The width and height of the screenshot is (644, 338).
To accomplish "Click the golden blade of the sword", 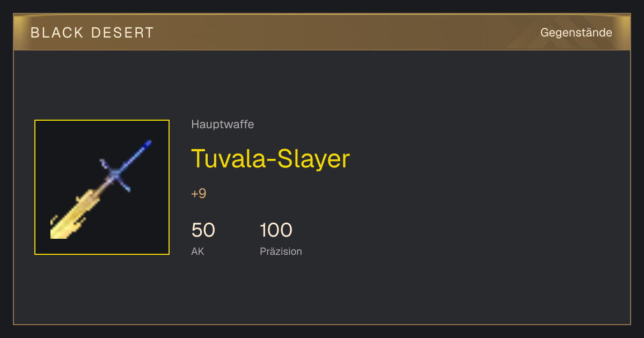I will pos(75,214).
